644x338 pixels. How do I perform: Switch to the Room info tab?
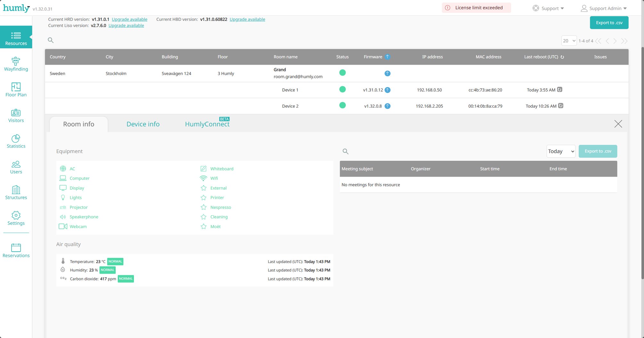[78, 124]
